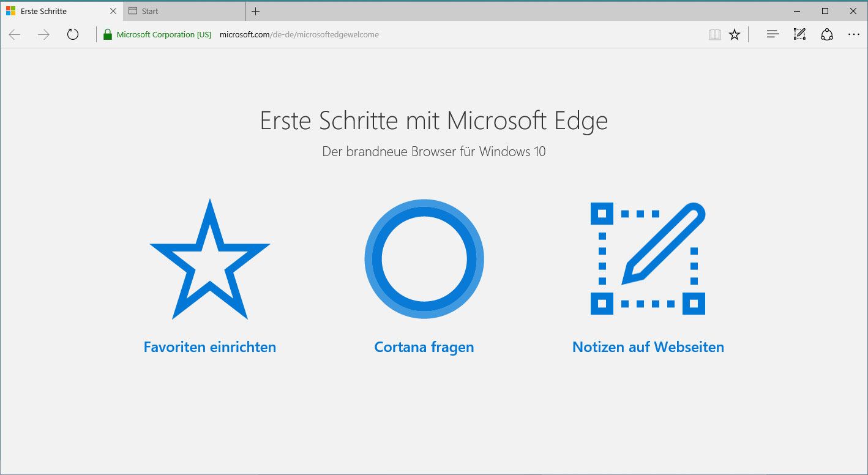Open the Share icon in the toolbar
The image size is (868, 475).
[x=827, y=35]
